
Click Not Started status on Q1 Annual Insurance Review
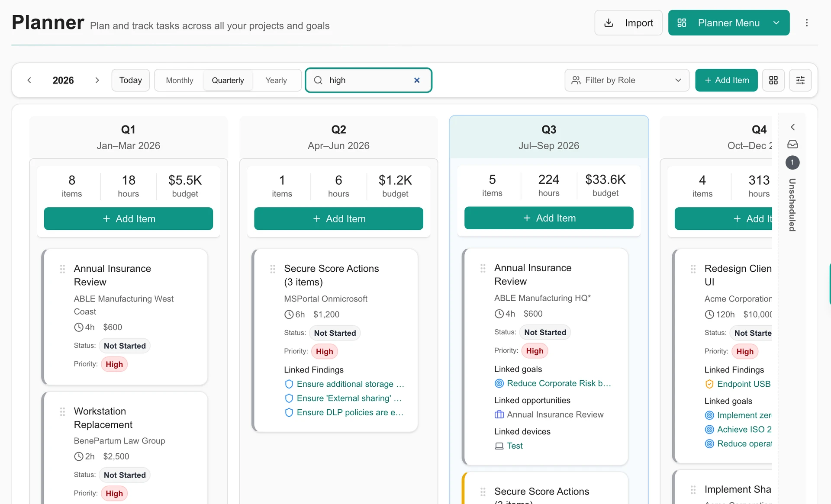coord(125,346)
